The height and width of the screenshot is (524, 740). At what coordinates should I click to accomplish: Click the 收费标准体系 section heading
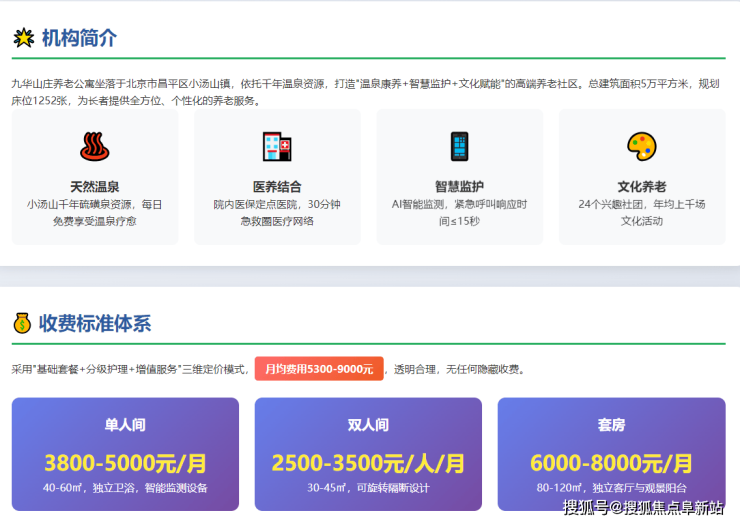click(95, 323)
